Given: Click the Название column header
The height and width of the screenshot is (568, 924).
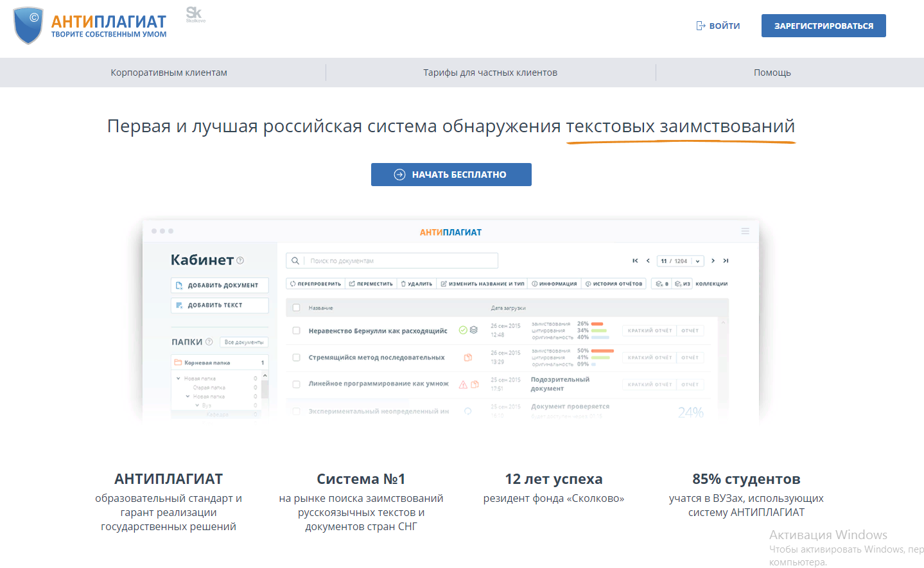Looking at the screenshot, I should (x=320, y=308).
